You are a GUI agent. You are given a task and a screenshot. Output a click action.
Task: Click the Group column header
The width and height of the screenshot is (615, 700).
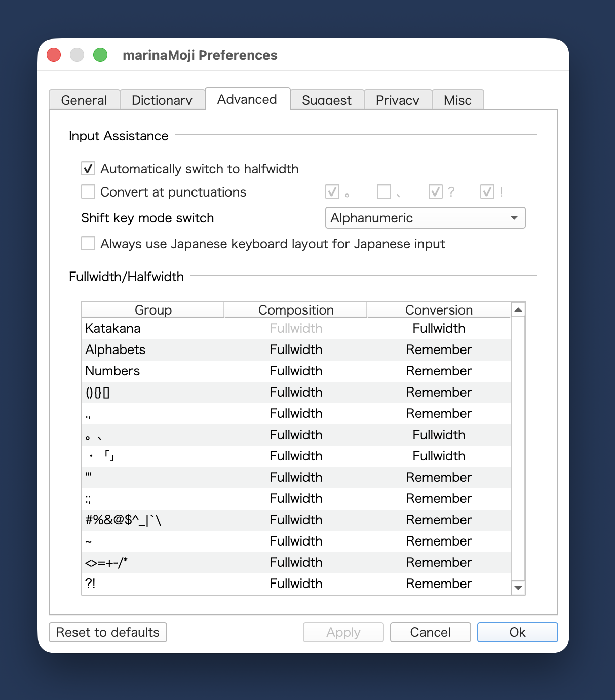point(153,309)
